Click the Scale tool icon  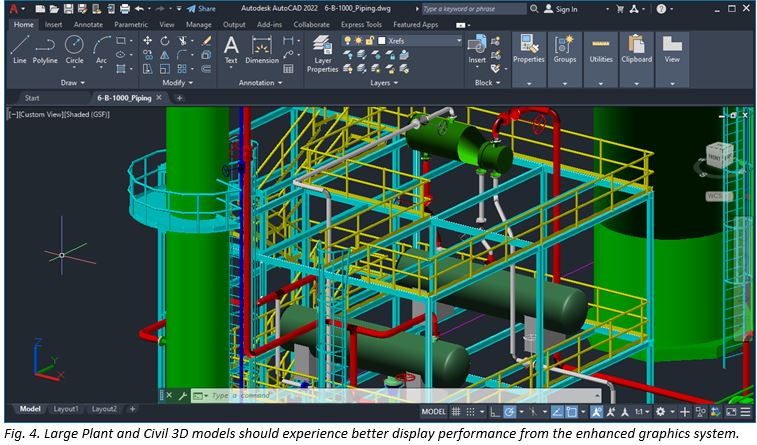[165, 69]
